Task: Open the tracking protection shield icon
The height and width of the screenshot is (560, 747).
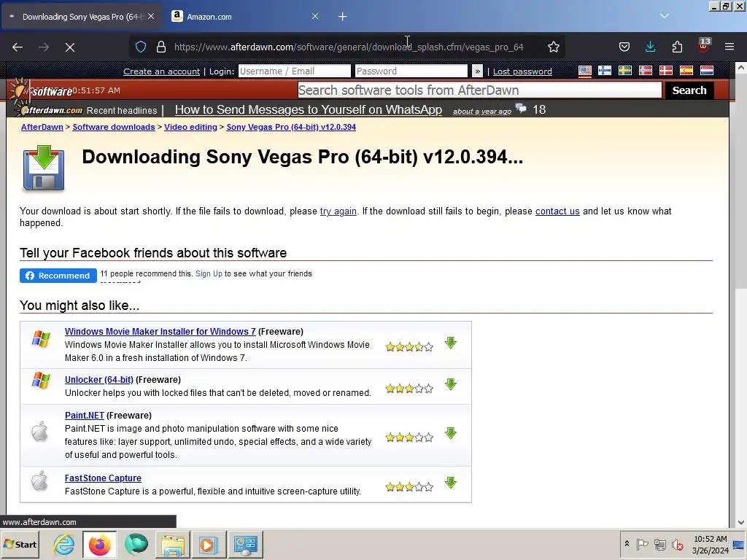Action: click(x=141, y=47)
